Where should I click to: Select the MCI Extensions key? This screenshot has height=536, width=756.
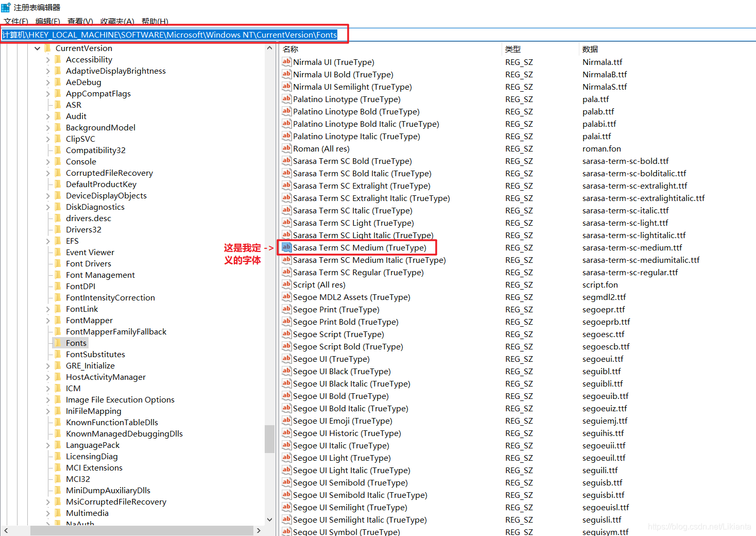94,467
